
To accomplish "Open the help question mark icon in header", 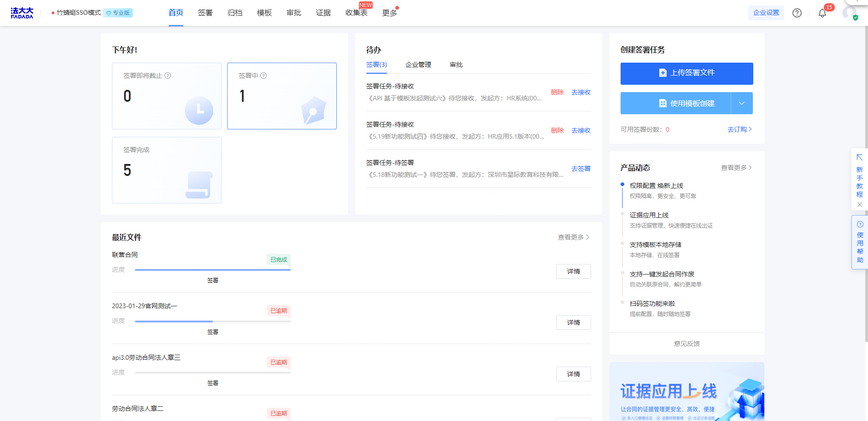I will tap(797, 13).
